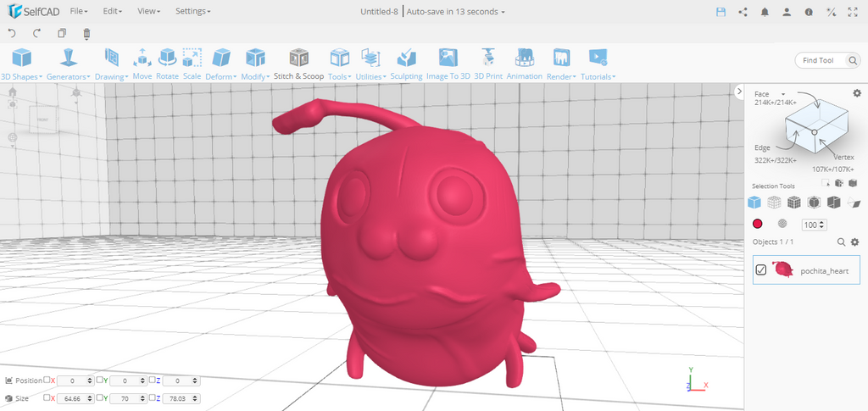Select the Rotate tool
Screen dimensions: 868x411
pyautogui.click(x=167, y=58)
